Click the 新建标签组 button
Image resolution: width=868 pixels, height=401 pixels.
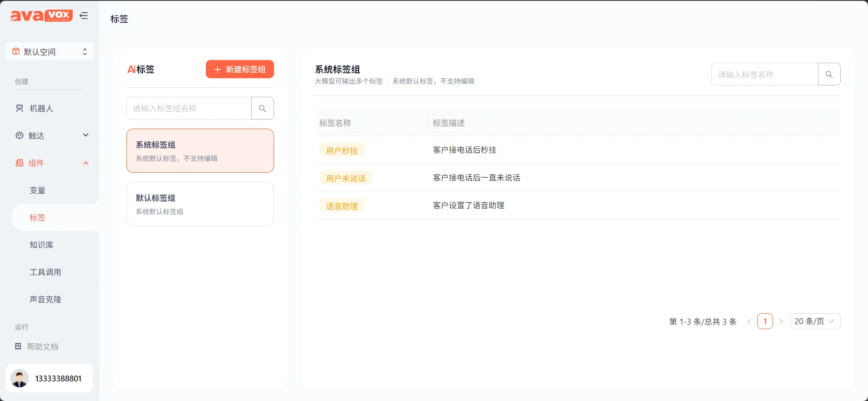pos(239,69)
